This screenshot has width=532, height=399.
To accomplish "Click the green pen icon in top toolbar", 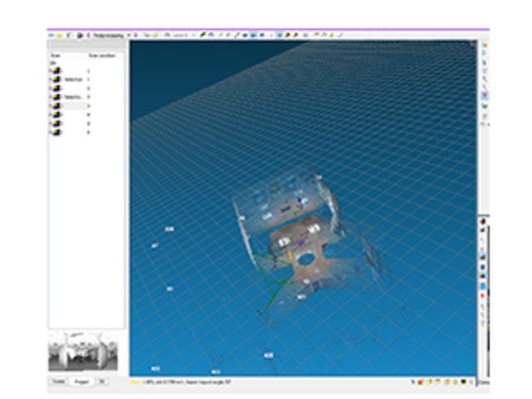I will [203, 35].
